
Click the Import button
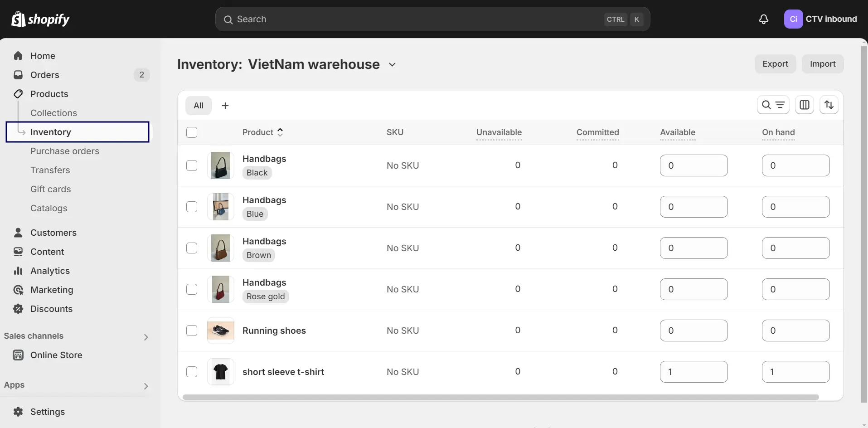coord(823,64)
